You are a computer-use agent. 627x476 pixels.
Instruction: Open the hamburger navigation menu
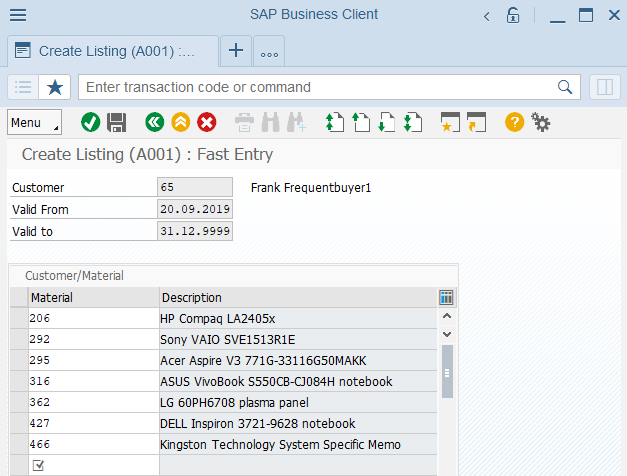[x=18, y=15]
